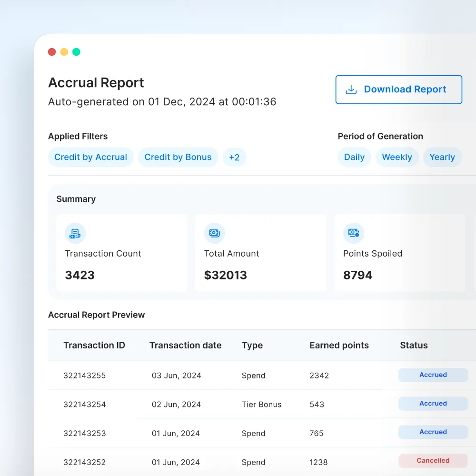Click the Total Amount money icon

[214, 233]
